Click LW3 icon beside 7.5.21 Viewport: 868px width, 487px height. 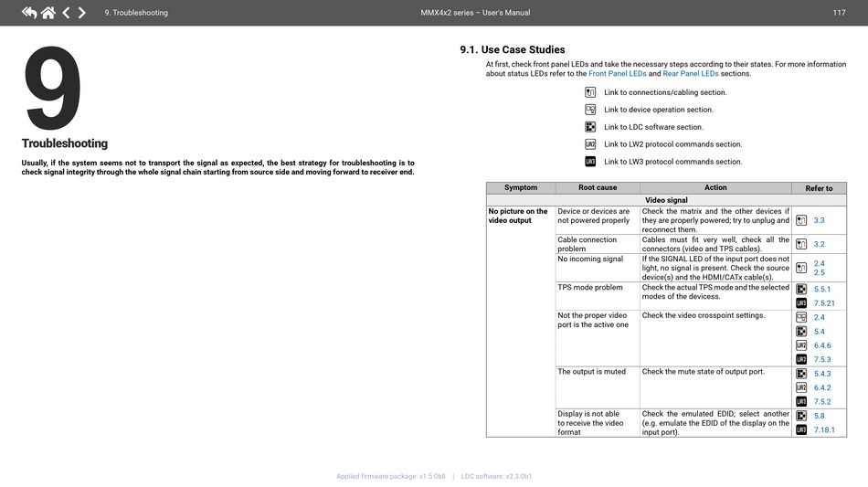pyautogui.click(x=801, y=303)
